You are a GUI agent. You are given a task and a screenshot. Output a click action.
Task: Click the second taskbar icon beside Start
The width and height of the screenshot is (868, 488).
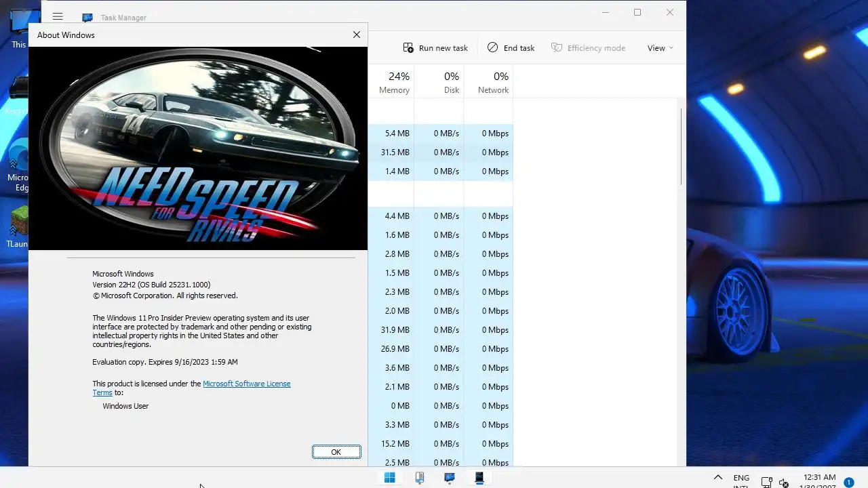420,477
